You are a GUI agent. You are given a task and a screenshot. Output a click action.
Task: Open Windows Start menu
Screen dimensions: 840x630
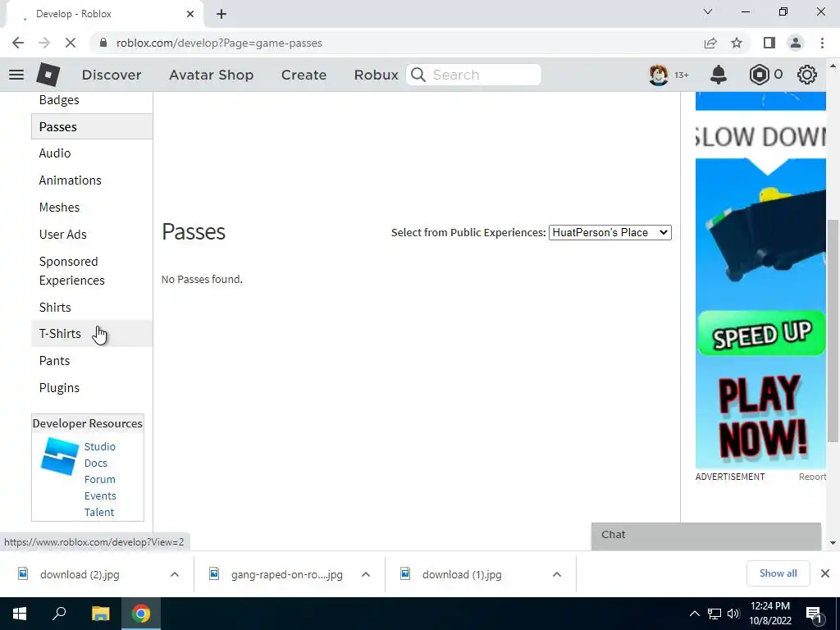[20, 614]
